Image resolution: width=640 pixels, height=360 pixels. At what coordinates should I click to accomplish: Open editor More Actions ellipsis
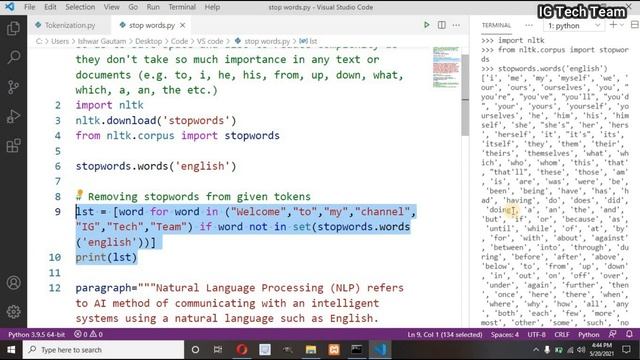tap(456, 25)
